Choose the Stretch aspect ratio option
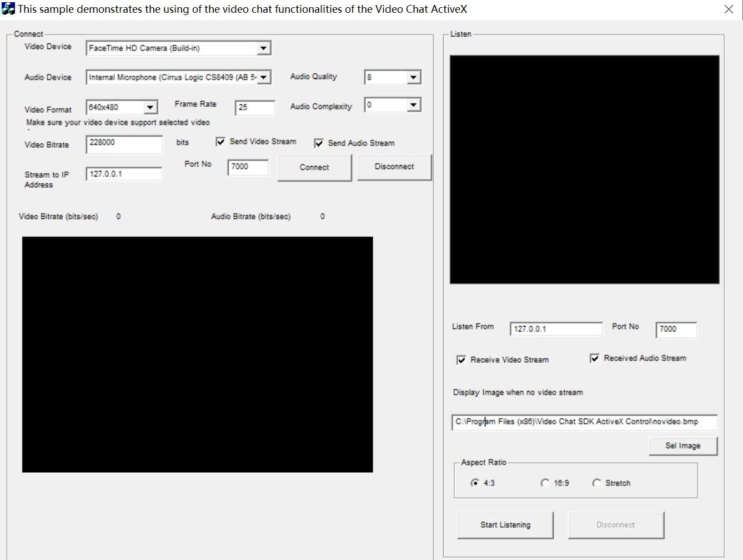 (x=596, y=483)
